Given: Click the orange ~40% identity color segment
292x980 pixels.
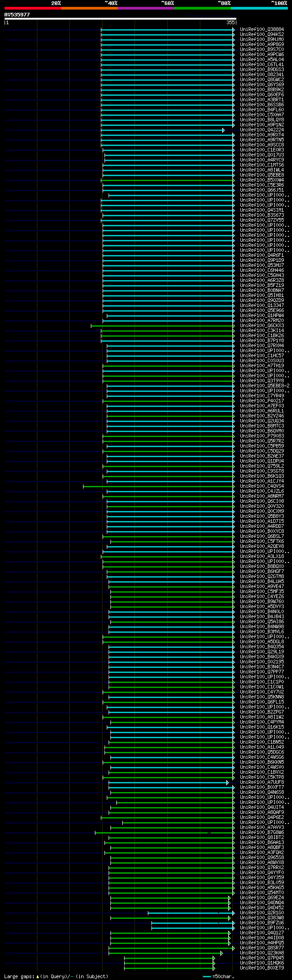Looking at the screenshot, I should coord(89,8).
